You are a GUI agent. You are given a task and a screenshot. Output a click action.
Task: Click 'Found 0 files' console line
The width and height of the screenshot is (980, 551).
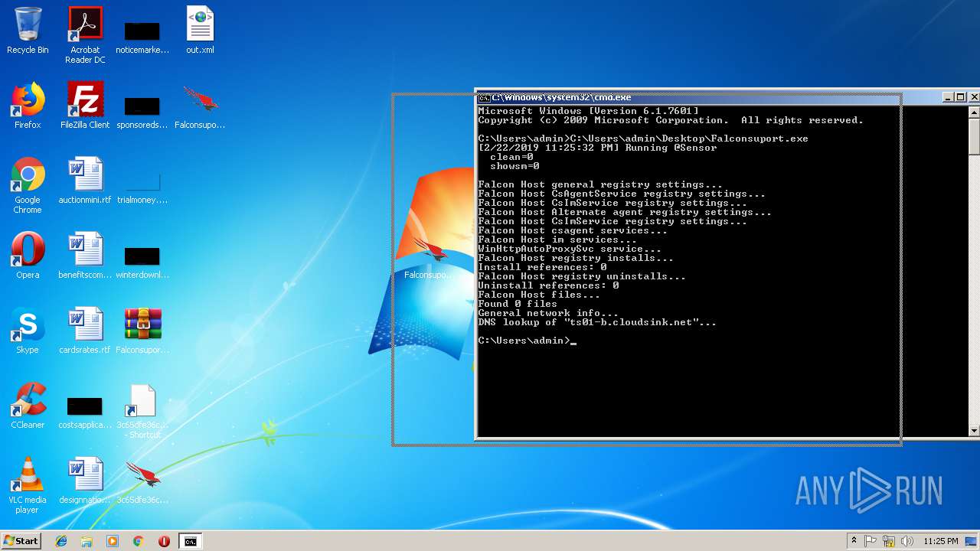(518, 304)
